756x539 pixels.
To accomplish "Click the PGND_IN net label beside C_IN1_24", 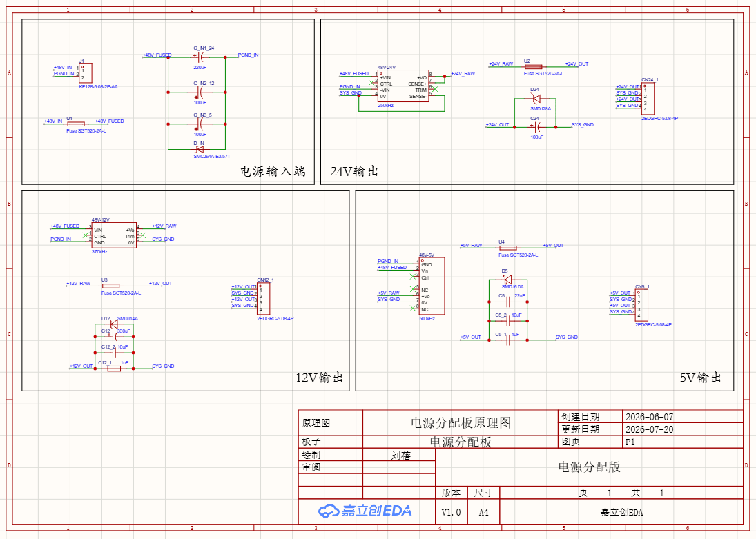I will [249, 55].
